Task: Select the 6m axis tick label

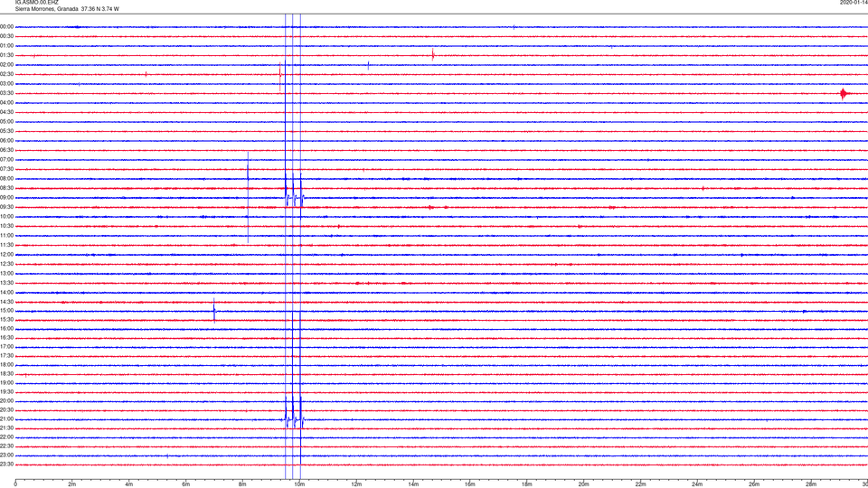Action: 186,484
